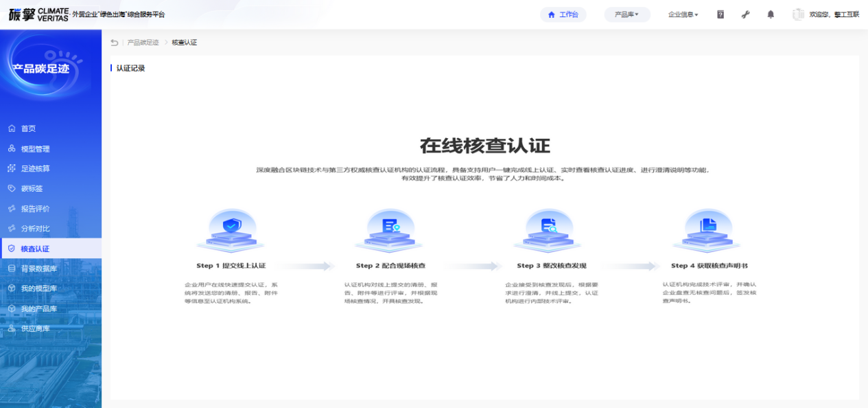868x408 pixels.
Task: Click the Step 1 submit certification illustration
Action: (231, 231)
